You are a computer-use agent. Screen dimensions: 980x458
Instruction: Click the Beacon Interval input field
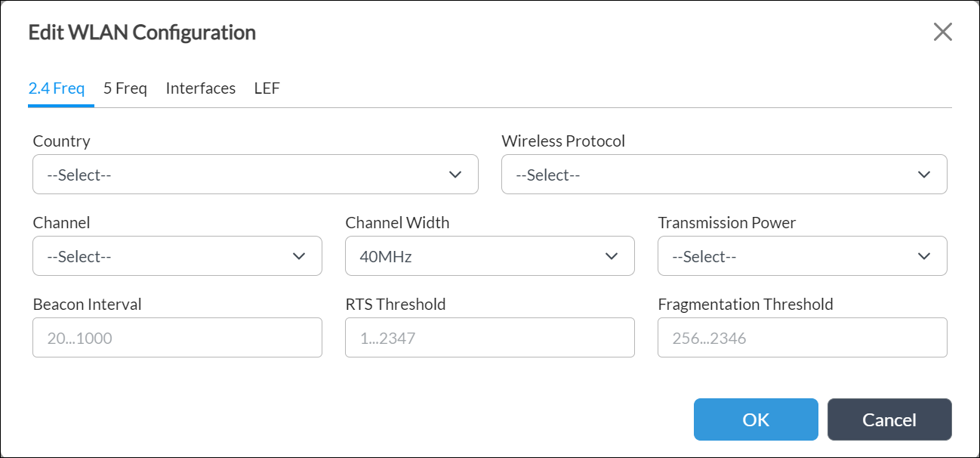click(177, 337)
